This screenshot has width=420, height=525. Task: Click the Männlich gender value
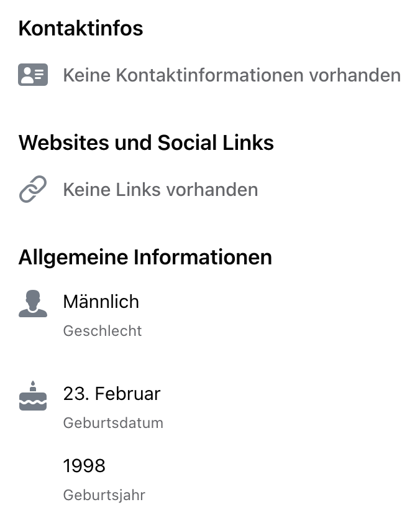[101, 301]
